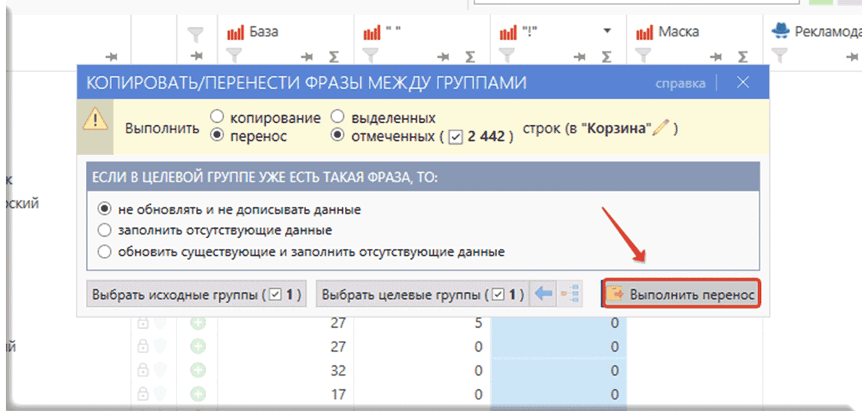Click the green plus in row with value 5
The width and height of the screenshot is (868, 411).
pos(198,323)
